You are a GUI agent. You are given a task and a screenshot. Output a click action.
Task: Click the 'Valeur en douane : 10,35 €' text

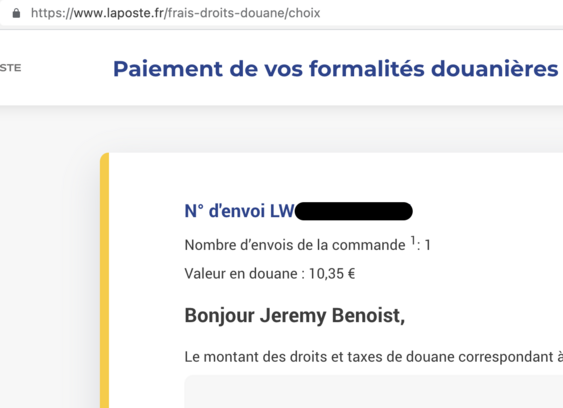pos(270,274)
